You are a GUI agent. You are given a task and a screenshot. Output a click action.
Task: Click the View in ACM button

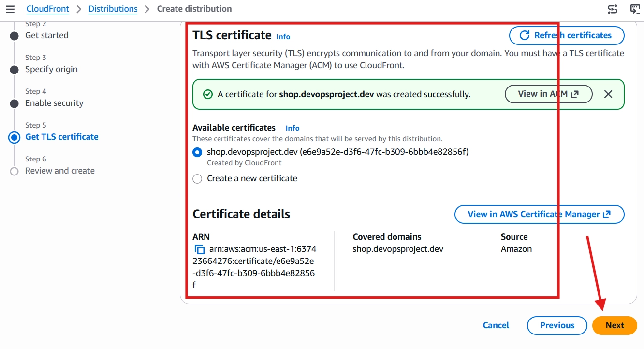(x=549, y=94)
